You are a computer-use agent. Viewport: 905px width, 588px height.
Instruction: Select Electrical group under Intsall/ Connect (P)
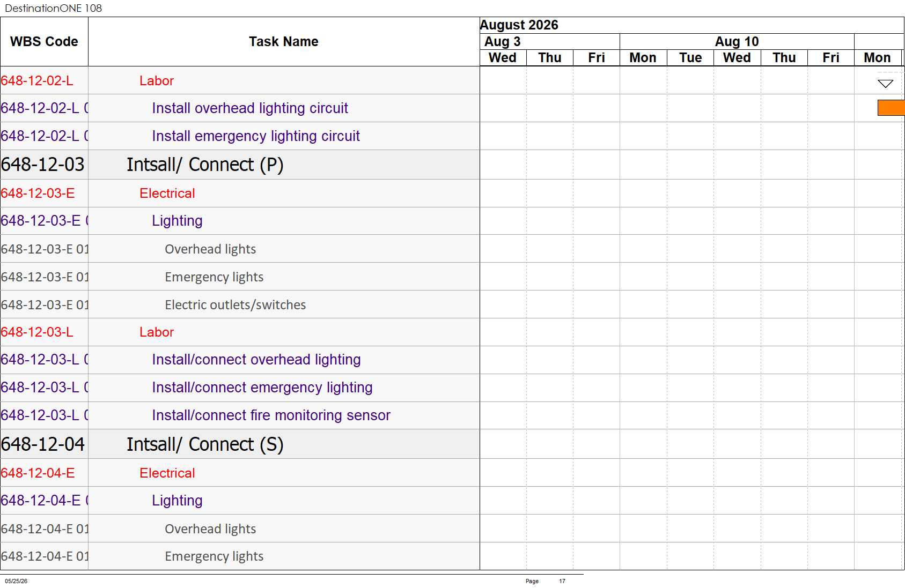167,193
